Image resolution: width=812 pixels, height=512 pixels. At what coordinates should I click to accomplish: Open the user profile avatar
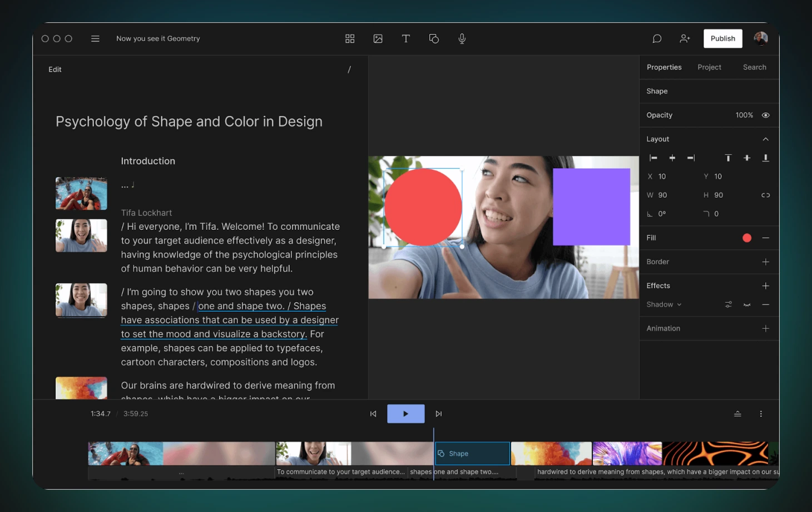coord(761,38)
